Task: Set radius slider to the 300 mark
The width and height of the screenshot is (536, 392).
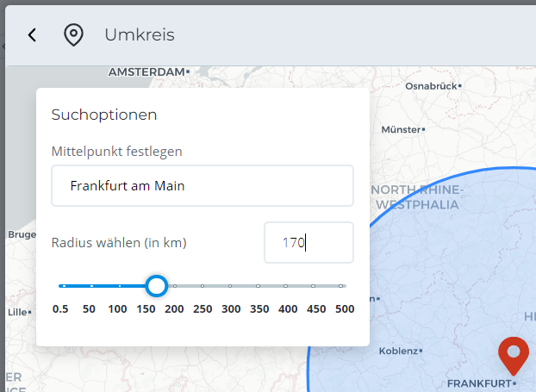Action: (x=230, y=286)
